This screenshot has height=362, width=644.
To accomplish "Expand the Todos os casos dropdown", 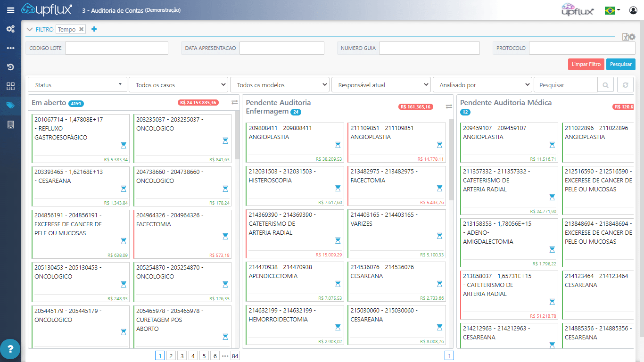I will tap(179, 85).
